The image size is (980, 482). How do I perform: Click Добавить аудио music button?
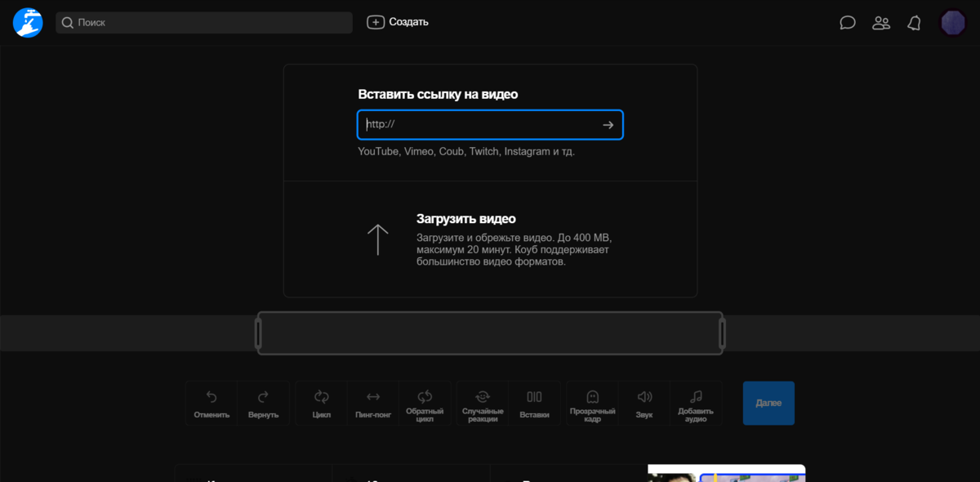[x=696, y=404]
